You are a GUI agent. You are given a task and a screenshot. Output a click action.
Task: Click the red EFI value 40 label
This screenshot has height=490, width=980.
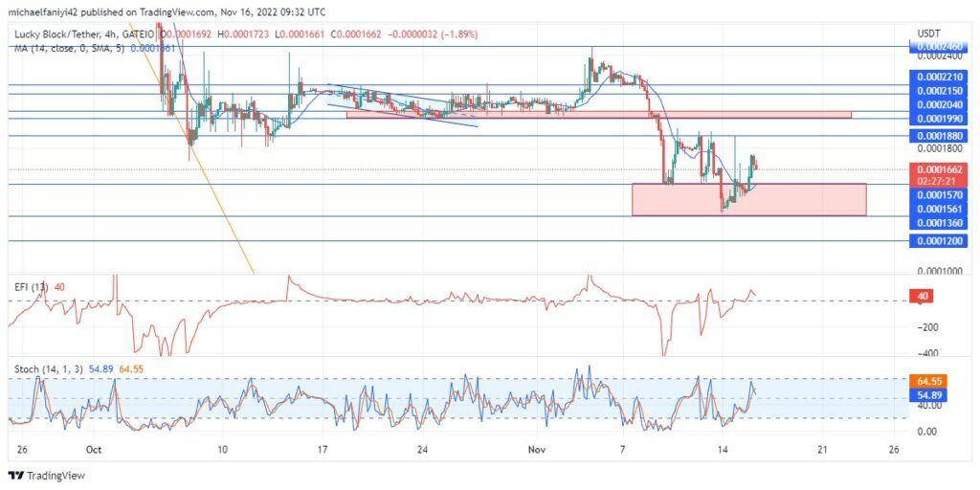tap(922, 297)
